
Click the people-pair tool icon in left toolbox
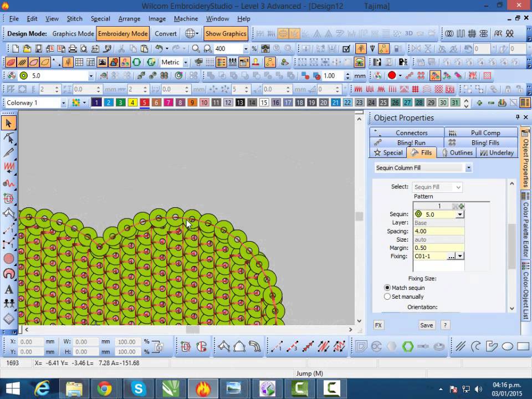[x=8, y=303]
